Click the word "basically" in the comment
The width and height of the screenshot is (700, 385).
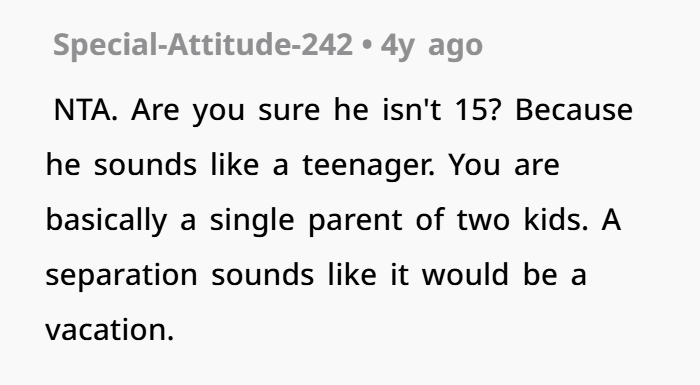(106, 221)
